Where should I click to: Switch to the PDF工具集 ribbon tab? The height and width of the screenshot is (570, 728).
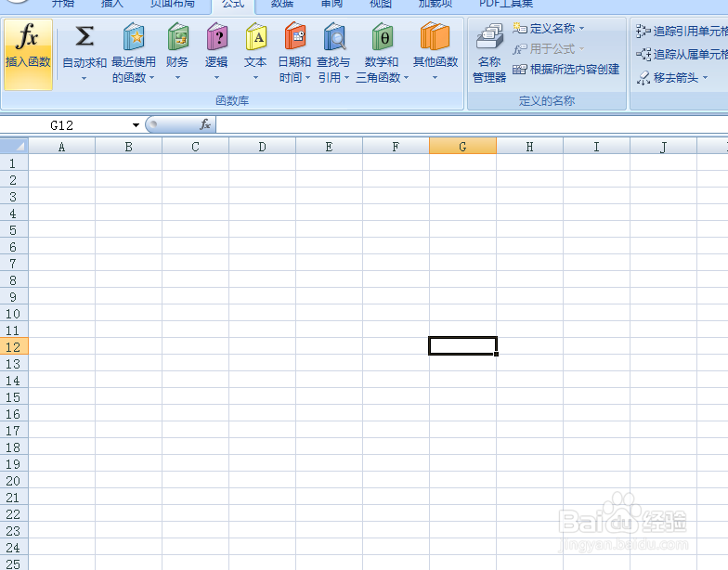point(505,4)
